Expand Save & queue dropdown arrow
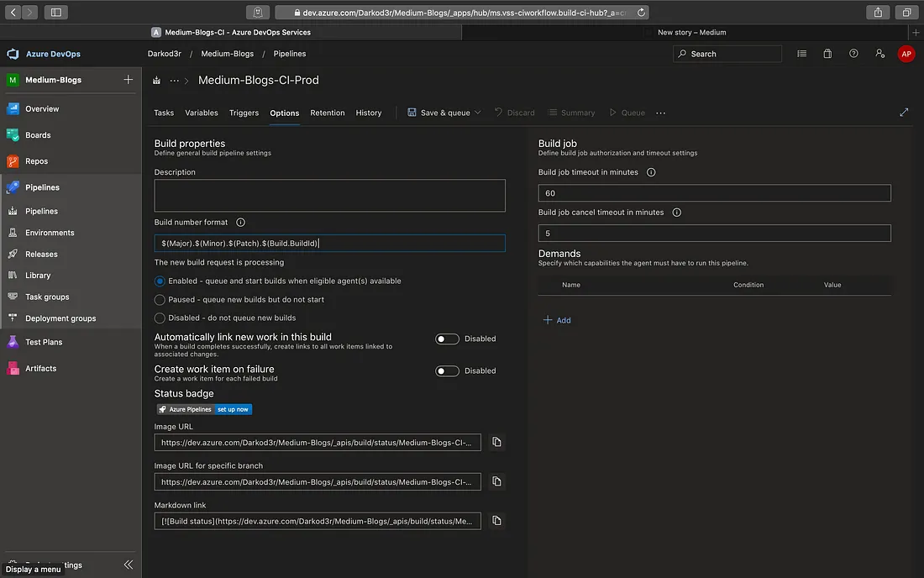Viewport: 924px width, 578px height. (x=478, y=113)
